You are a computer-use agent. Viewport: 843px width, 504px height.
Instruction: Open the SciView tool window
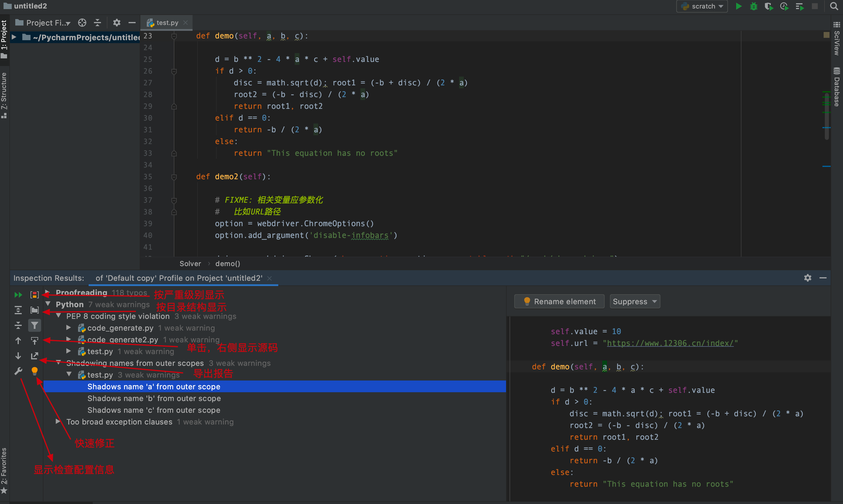click(837, 39)
